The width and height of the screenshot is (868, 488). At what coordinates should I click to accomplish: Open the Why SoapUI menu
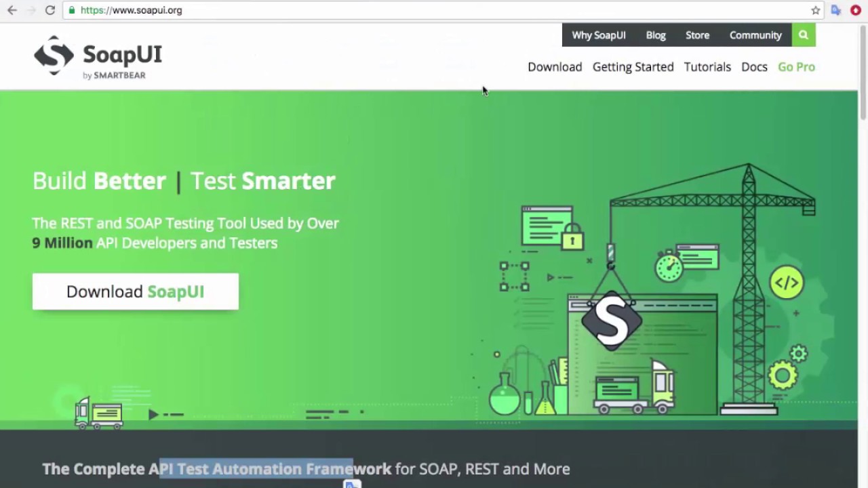[599, 35]
